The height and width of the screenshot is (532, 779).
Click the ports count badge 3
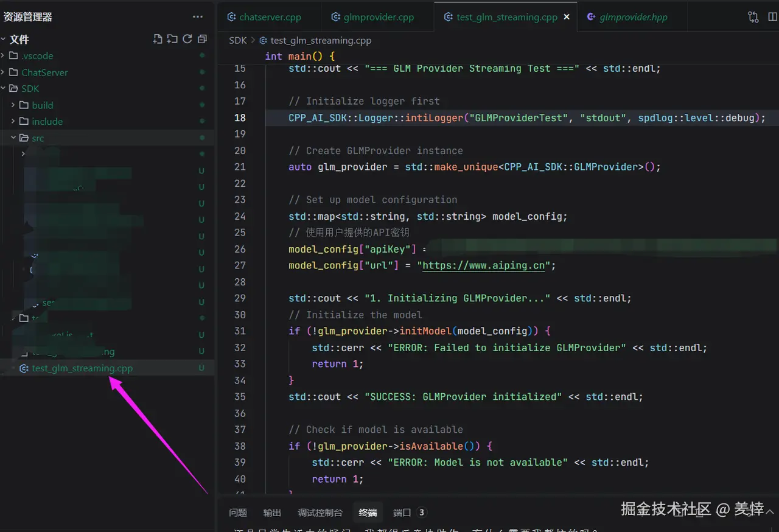(x=422, y=513)
